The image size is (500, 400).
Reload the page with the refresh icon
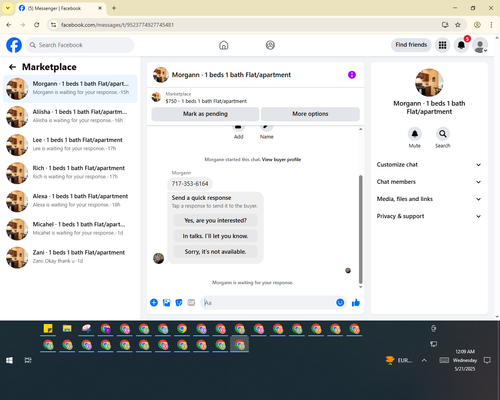click(x=37, y=25)
